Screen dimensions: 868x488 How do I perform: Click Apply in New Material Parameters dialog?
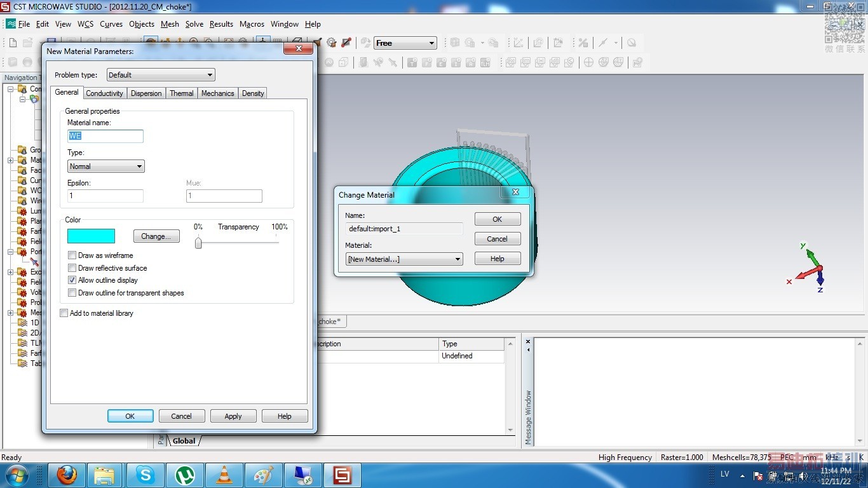(233, 416)
